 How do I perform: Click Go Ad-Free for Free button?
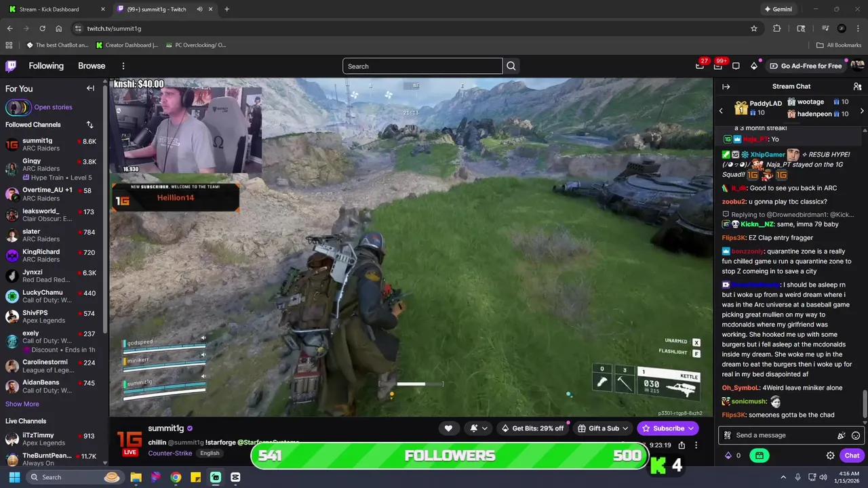pyautogui.click(x=806, y=66)
